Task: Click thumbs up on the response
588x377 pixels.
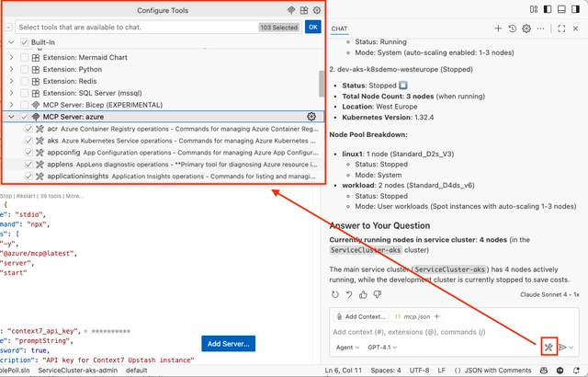Action: (x=365, y=294)
